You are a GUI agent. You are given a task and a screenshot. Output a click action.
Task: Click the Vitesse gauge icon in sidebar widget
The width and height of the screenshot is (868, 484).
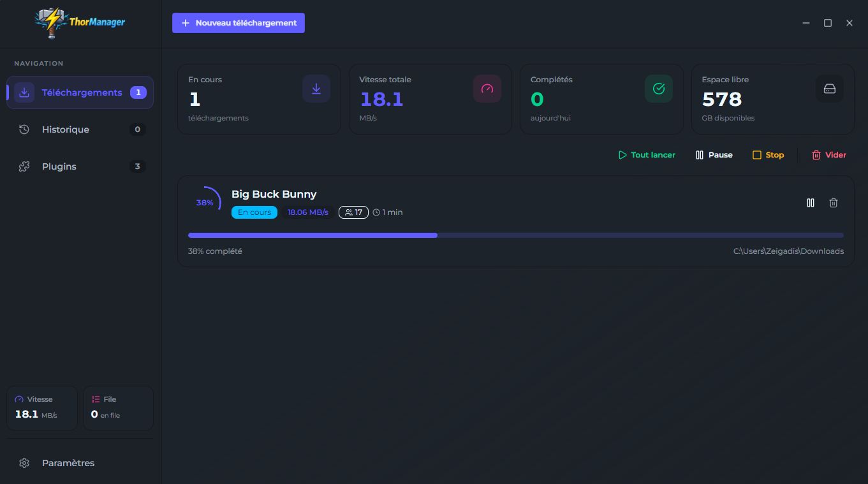[19, 399]
